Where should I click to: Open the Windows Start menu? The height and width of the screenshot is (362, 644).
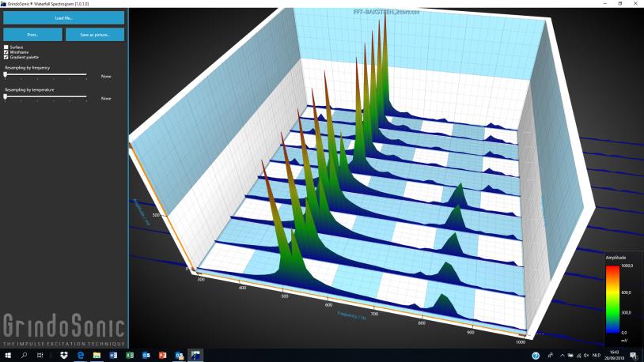tap(7, 356)
